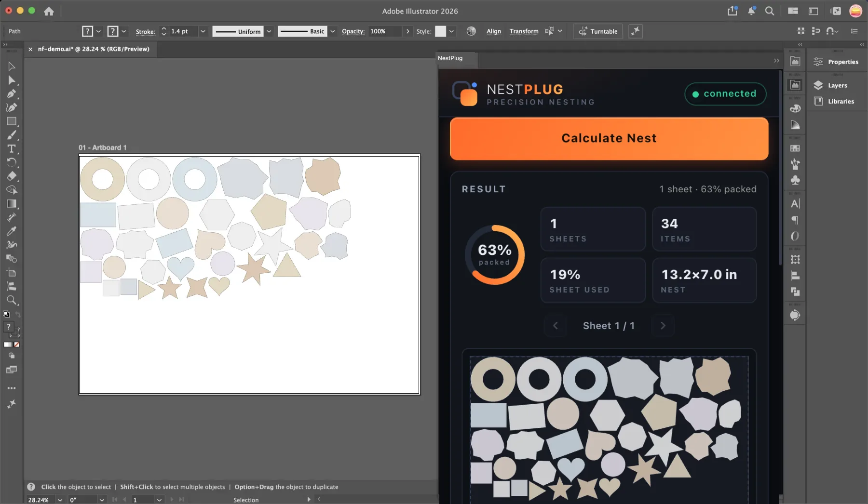Open the Align options link
The width and height of the screenshot is (868, 504).
[x=494, y=31]
